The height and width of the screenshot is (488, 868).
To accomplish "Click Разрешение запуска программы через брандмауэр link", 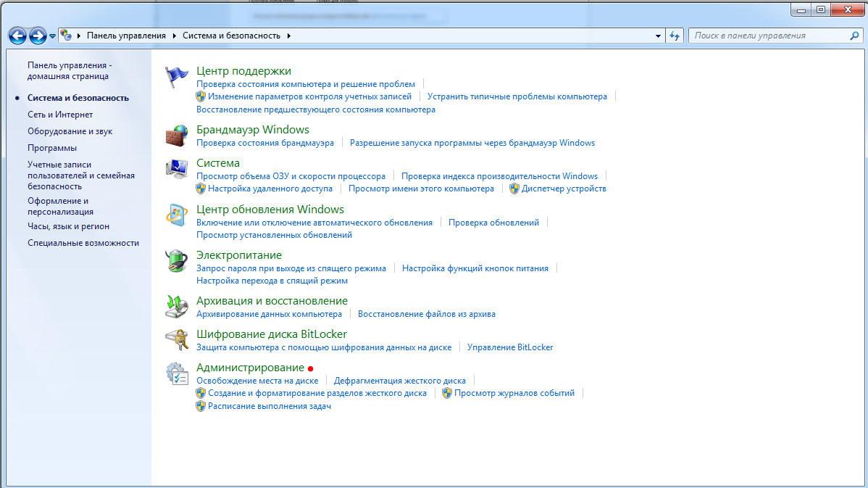I will pyautogui.click(x=472, y=143).
